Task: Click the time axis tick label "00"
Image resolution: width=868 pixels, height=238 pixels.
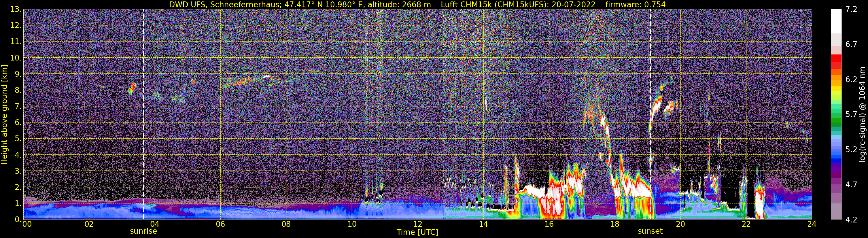Action: tap(27, 224)
